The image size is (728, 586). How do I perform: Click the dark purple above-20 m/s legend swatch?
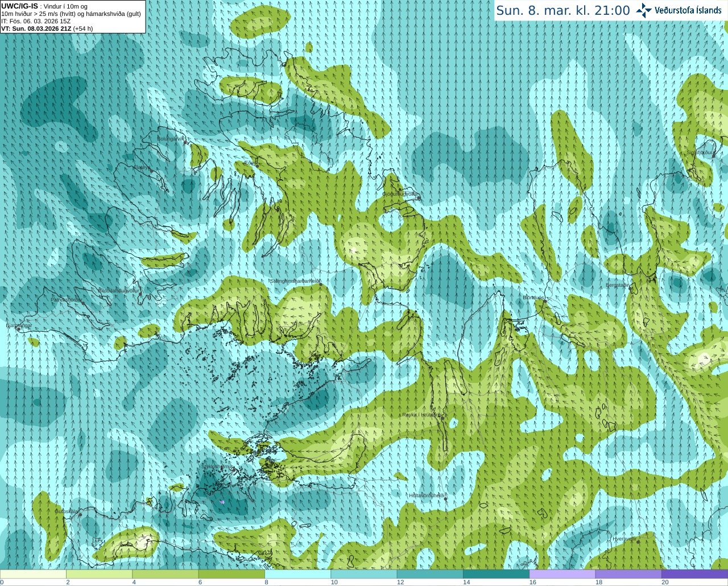694,574
